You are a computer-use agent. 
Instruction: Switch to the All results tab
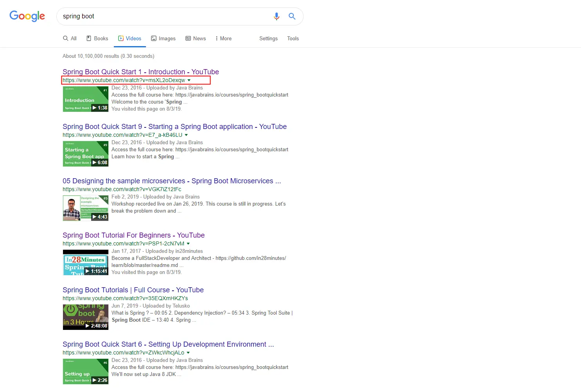pos(70,38)
